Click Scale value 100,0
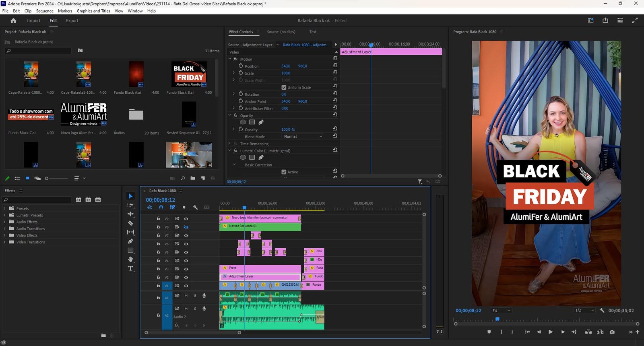Viewport: 644px width, 346px height. [286, 73]
